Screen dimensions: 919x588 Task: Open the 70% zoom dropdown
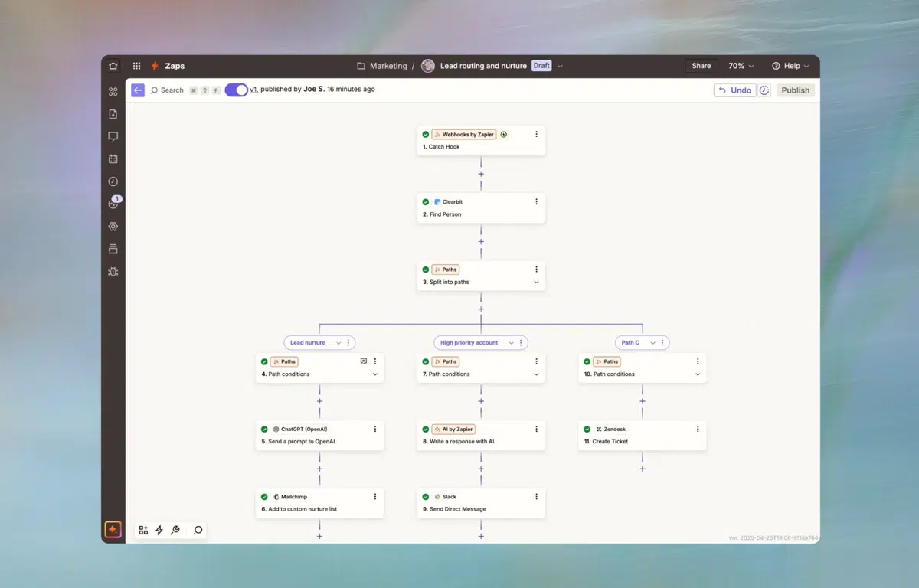[740, 66]
